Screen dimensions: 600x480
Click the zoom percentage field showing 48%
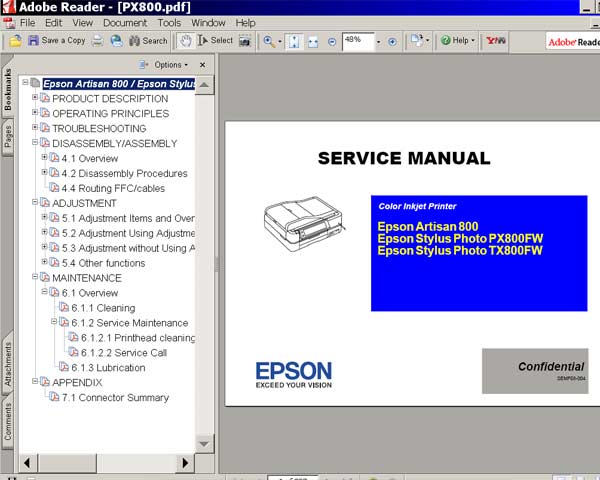click(358, 41)
